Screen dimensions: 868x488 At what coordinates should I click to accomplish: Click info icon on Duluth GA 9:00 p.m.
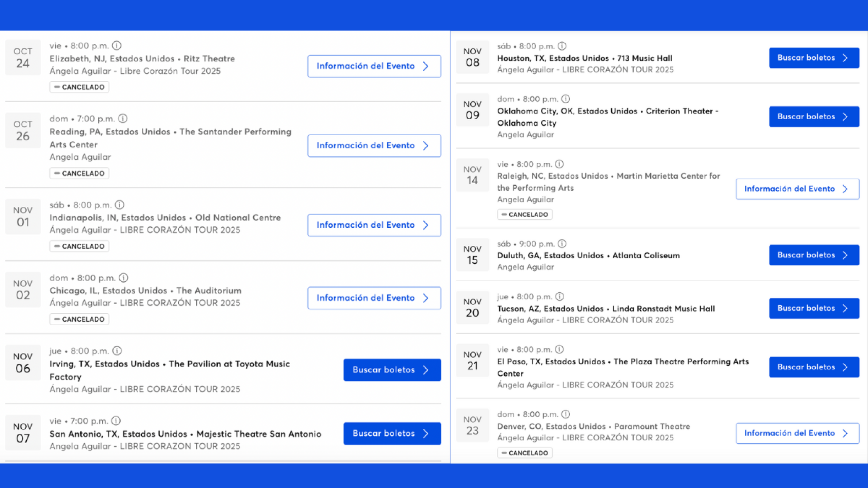[562, 244]
